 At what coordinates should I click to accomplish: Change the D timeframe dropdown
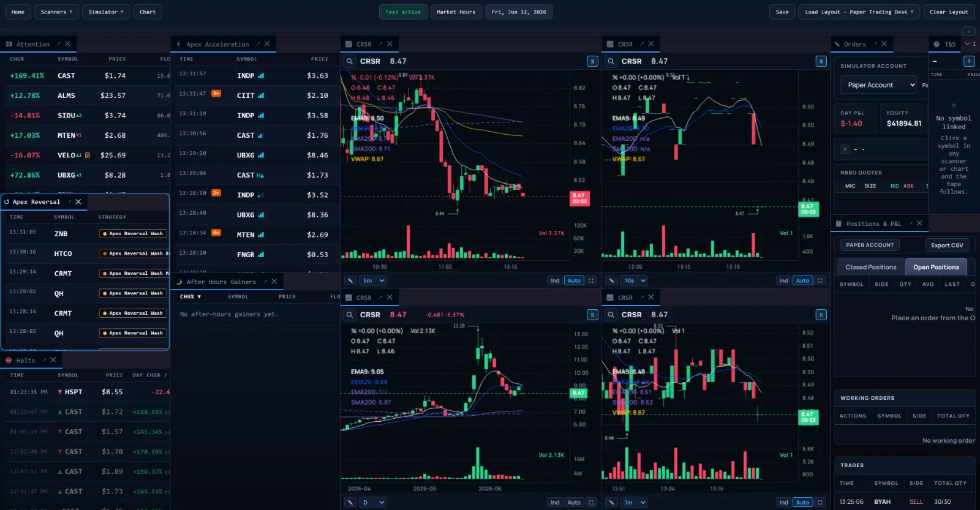[x=373, y=502]
